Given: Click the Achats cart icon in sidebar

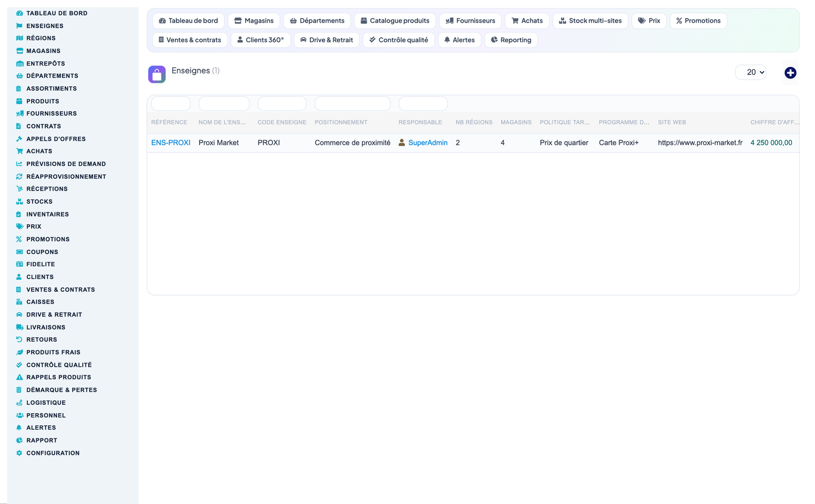Looking at the screenshot, I should (19, 151).
